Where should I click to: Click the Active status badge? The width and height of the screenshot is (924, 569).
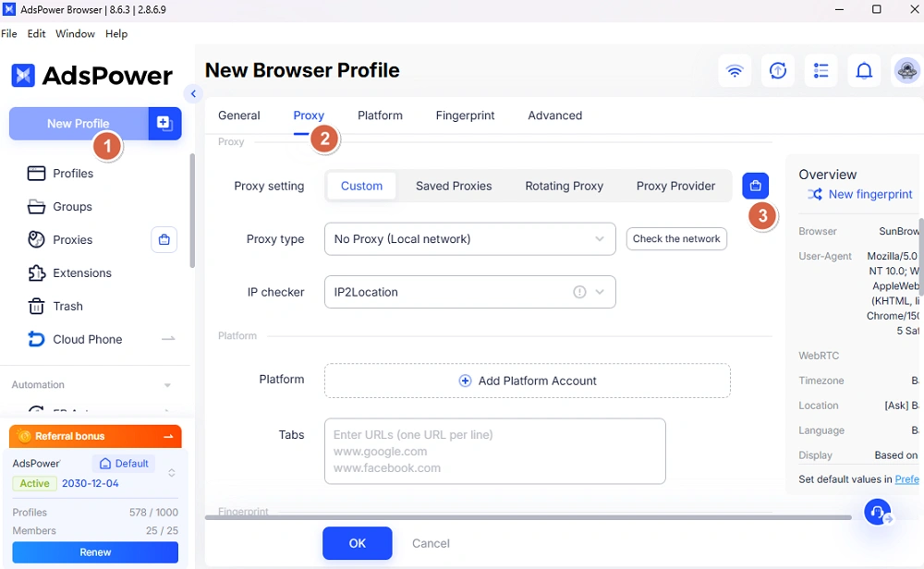pyautogui.click(x=35, y=484)
